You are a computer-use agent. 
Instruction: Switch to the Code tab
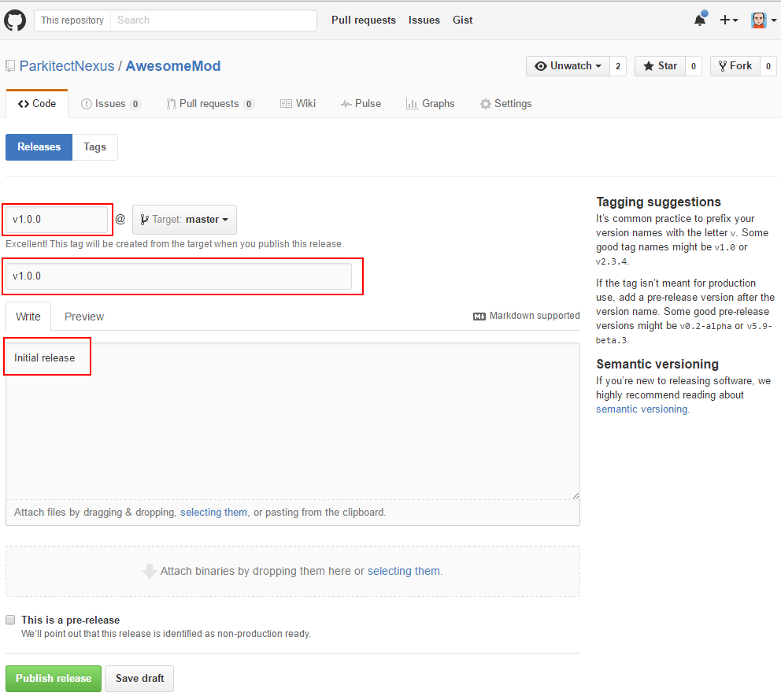coord(37,104)
